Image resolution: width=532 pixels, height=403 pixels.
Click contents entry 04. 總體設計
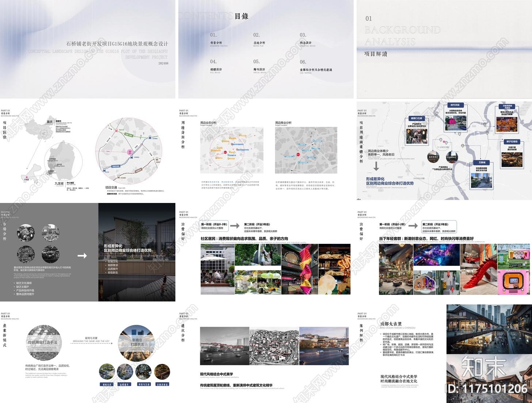coord(216,66)
